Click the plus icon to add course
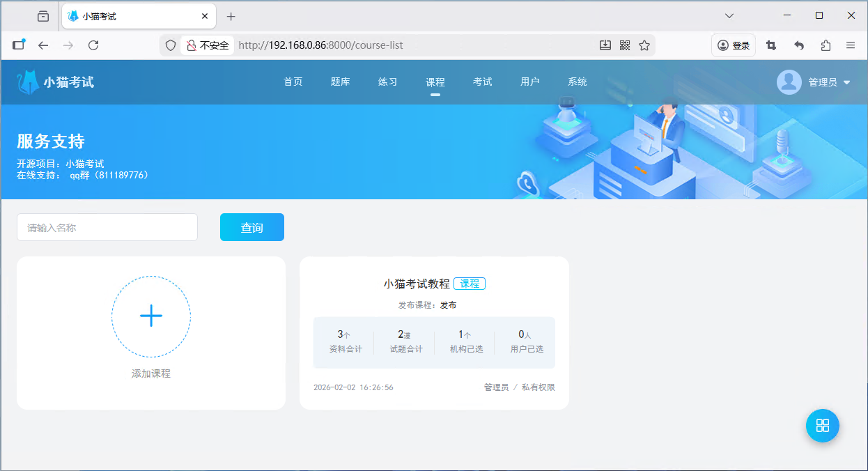Viewport: 868px width, 471px height. pos(151,316)
